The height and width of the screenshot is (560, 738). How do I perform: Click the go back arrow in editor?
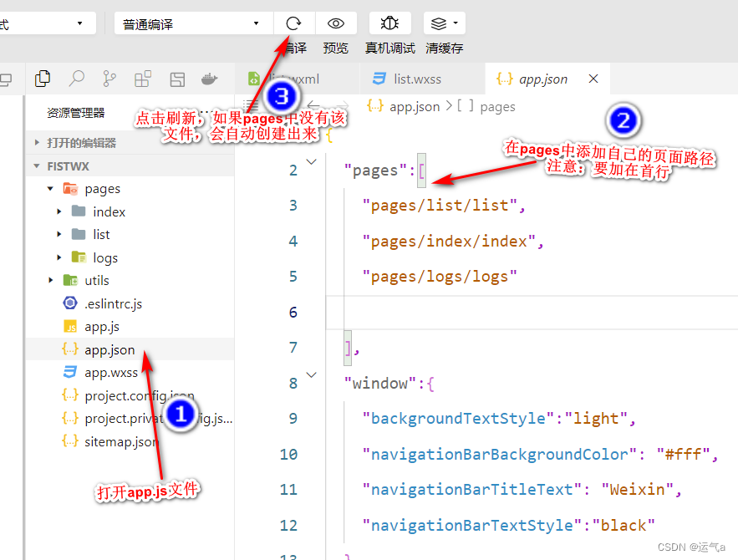pyautogui.click(x=313, y=105)
